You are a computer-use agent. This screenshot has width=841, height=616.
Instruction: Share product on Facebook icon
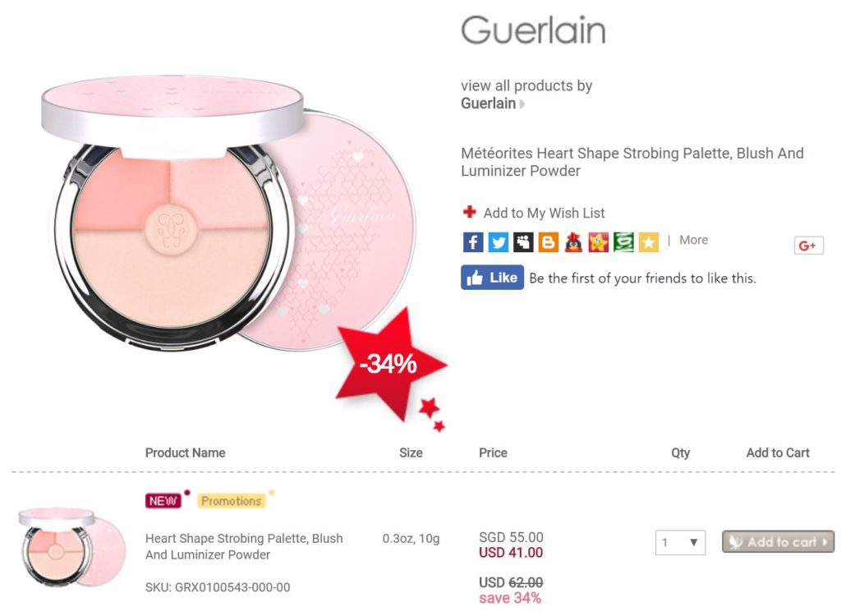(473, 241)
